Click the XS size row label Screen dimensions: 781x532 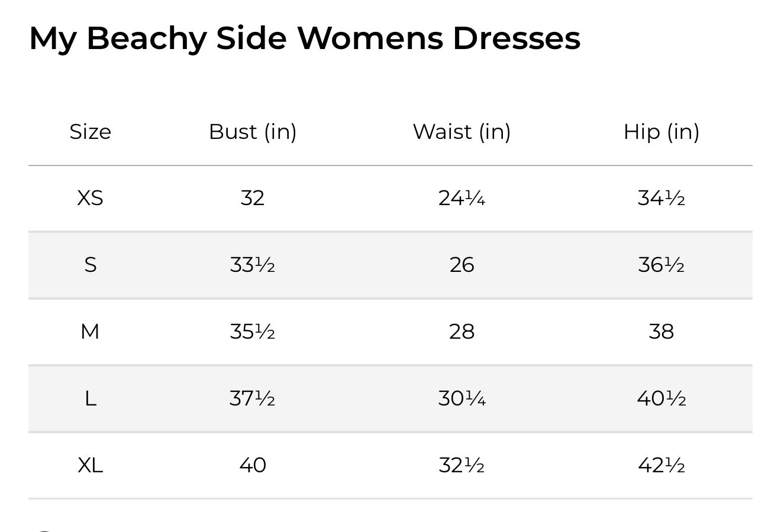[x=90, y=198]
